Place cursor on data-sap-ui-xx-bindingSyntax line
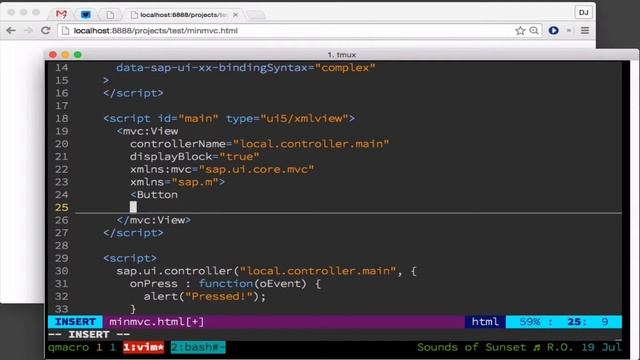 click(245, 68)
